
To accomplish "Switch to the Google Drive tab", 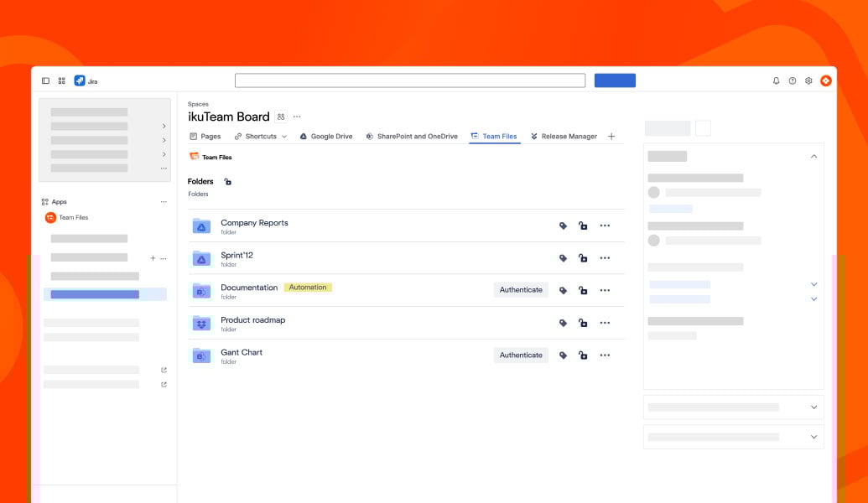I will tap(325, 136).
